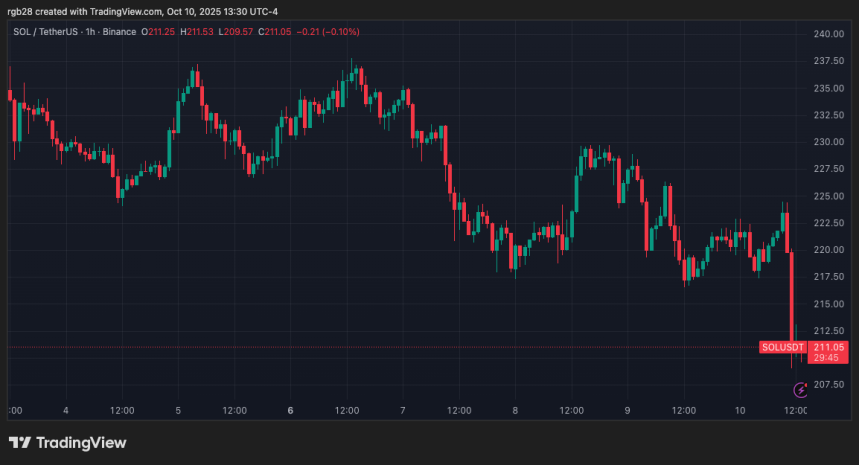The height and width of the screenshot is (465, 859).
Task: Click the current price 211.05 tag
Action: pos(827,347)
